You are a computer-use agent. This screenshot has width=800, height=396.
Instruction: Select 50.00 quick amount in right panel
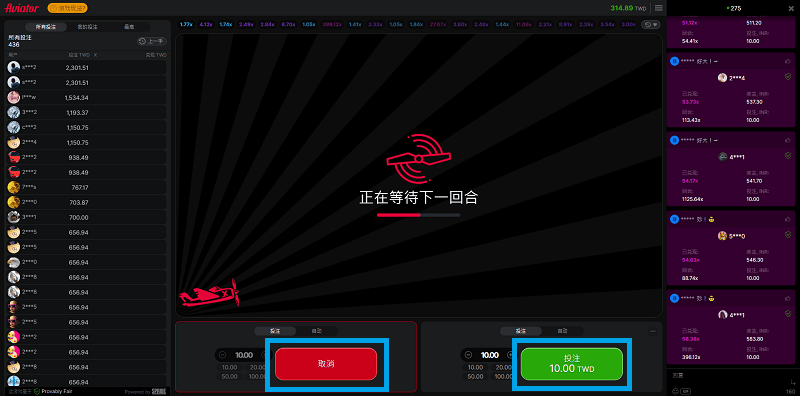point(475,377)
